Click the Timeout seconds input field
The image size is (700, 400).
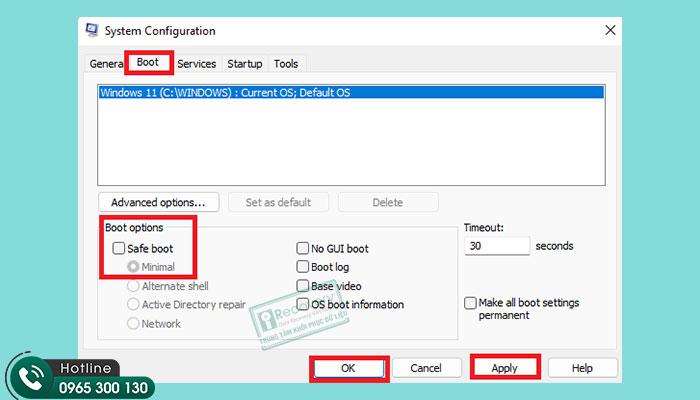click(x=497, y=246)
